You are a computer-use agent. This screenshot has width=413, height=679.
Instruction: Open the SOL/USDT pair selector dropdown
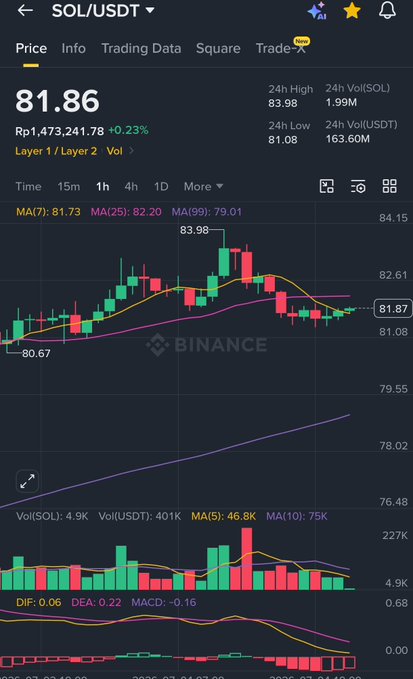(x=103, y=10)
